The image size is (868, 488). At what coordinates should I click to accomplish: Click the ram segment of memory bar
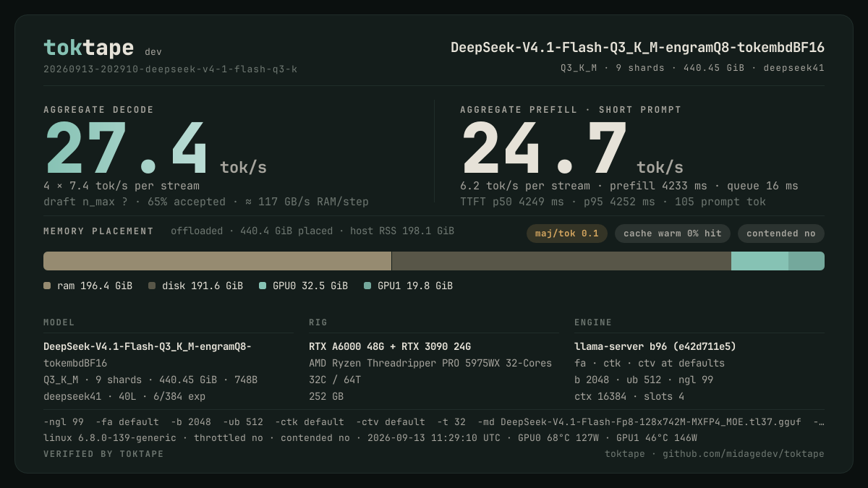[217, 261]
